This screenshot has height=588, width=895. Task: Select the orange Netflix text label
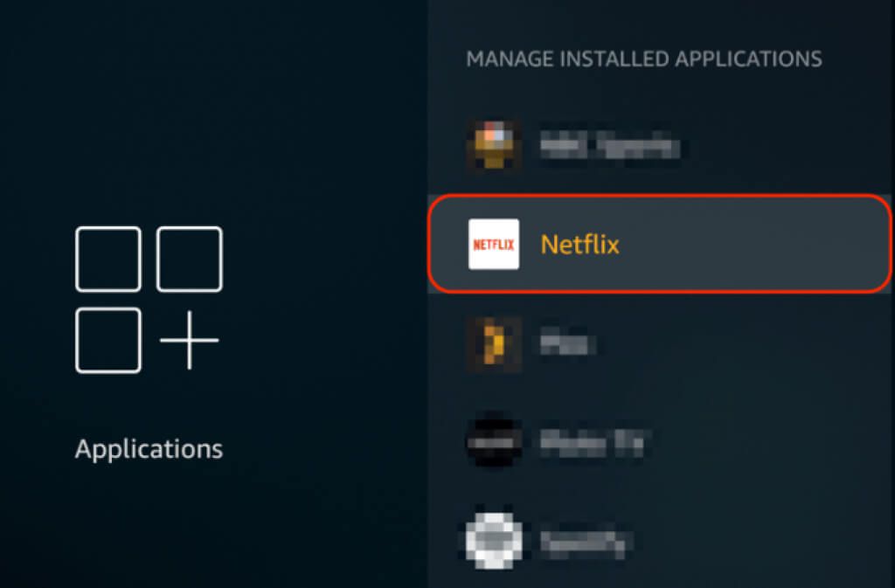point(579,245)
